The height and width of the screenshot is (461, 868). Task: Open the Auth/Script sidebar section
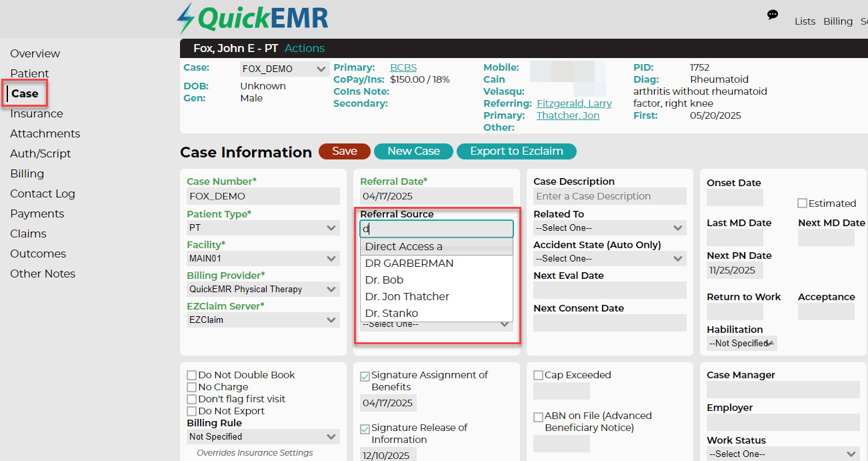coord(41,153)
